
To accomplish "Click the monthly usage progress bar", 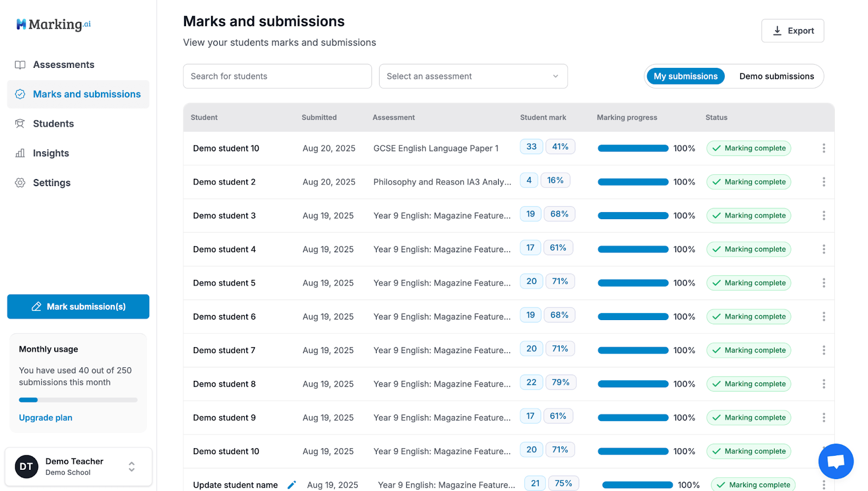I will [x=78, y=400].
